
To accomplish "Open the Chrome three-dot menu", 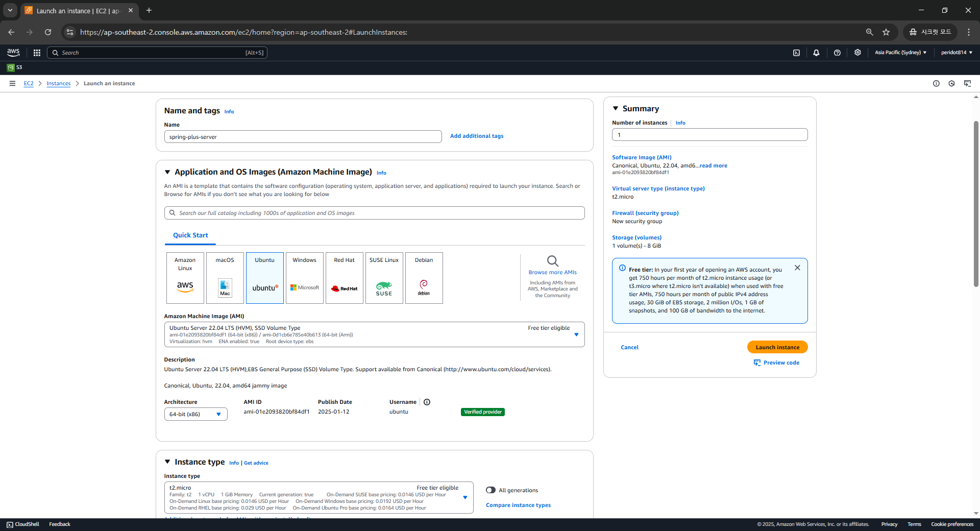I will (x=969, y=32).
